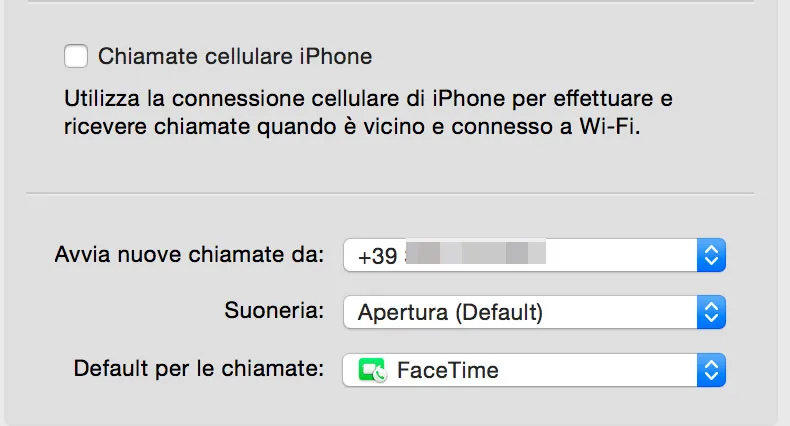Click the Avvia nuove chiamate da label
The width and height of the screenshot is (790, 426).
(189, 254)
